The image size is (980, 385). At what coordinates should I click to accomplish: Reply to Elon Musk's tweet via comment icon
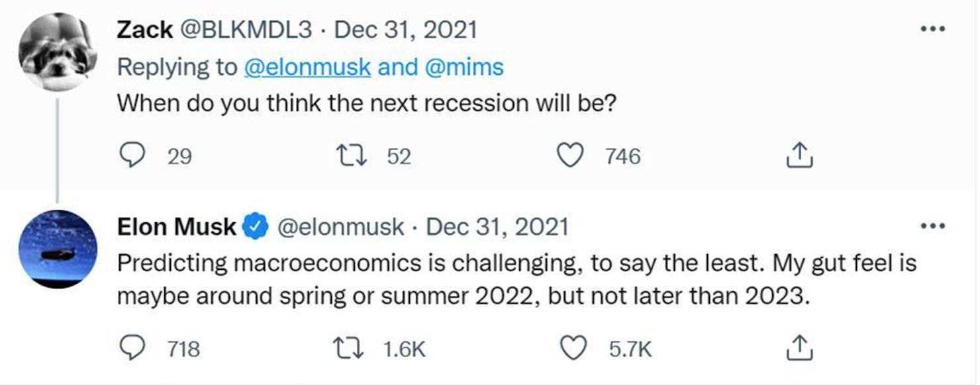(132, 349)
